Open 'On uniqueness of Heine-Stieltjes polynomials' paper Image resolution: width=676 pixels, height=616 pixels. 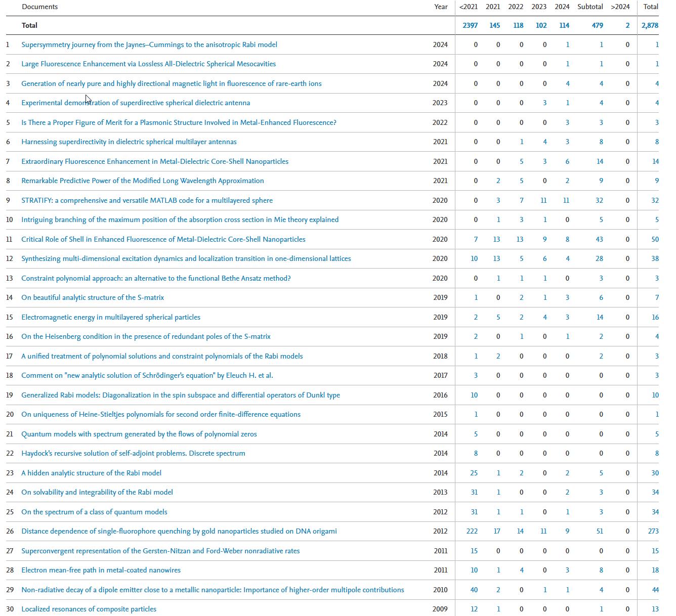coord(161,414)
